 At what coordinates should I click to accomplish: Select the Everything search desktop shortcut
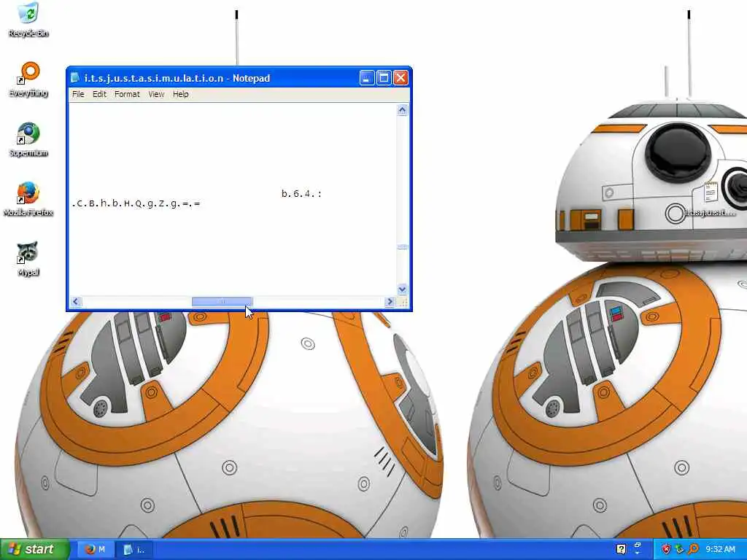(28, 79)
